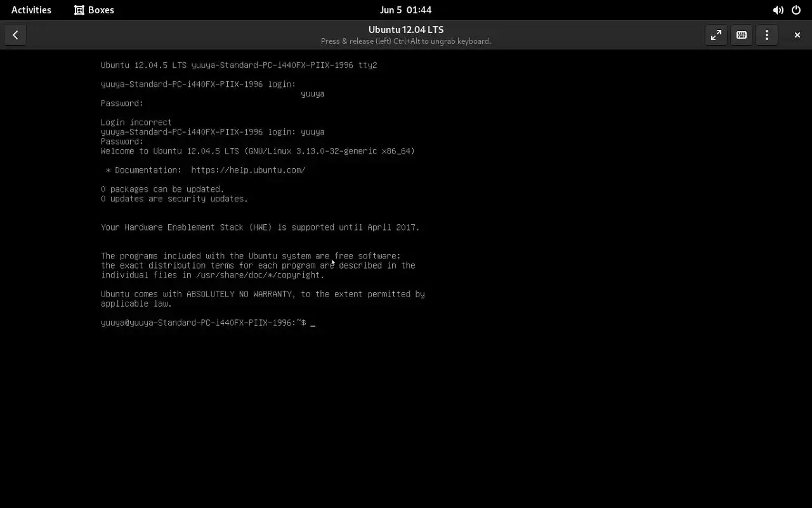812x508 pixels.
Task: Click '0 updates are security updates.' line
Action: [x=174, y=199]
